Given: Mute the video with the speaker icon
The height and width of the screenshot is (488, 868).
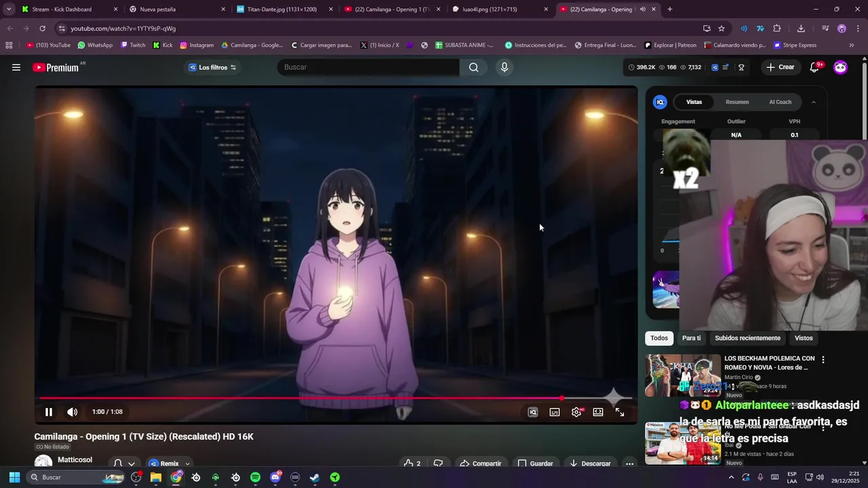Looking at the screenshot, I should [x=73, y=412].
